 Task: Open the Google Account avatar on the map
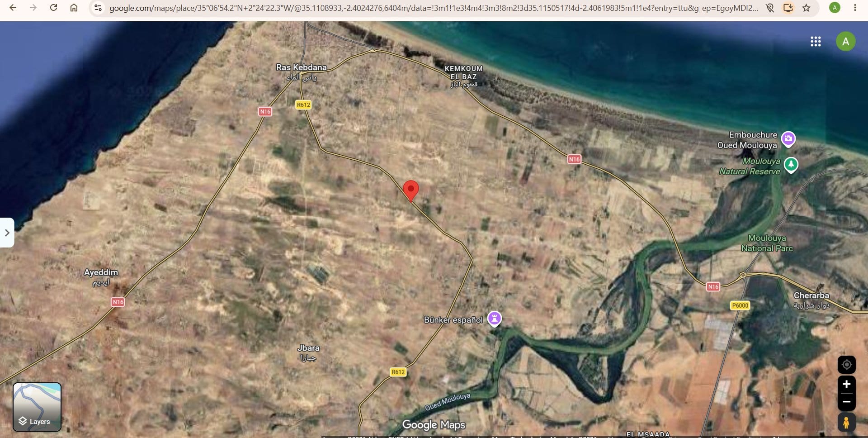[845, 42]
